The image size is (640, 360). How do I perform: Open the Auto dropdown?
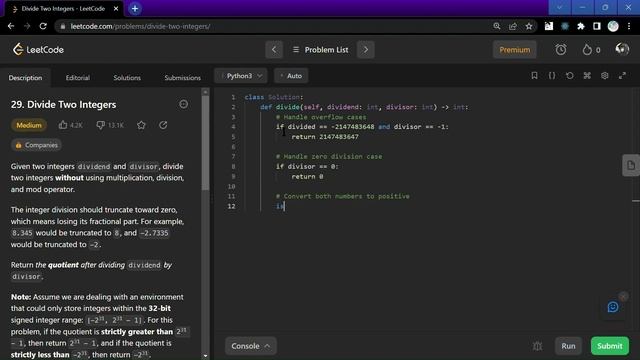click(x=291, y=76)
